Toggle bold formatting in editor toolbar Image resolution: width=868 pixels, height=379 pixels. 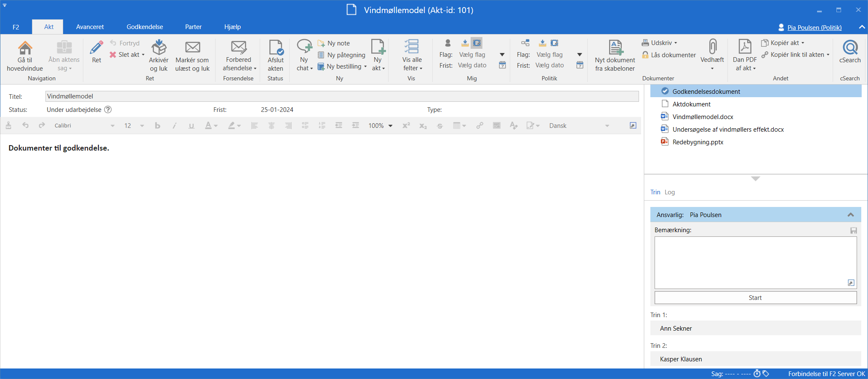pos(157,126)
